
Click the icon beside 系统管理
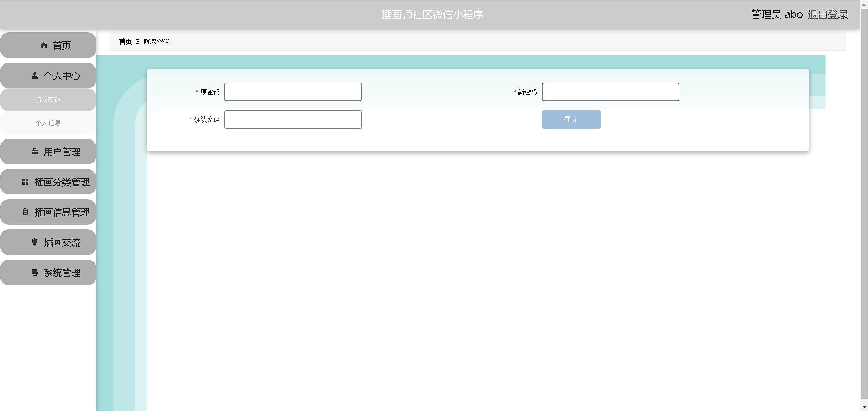click(35, 272)
